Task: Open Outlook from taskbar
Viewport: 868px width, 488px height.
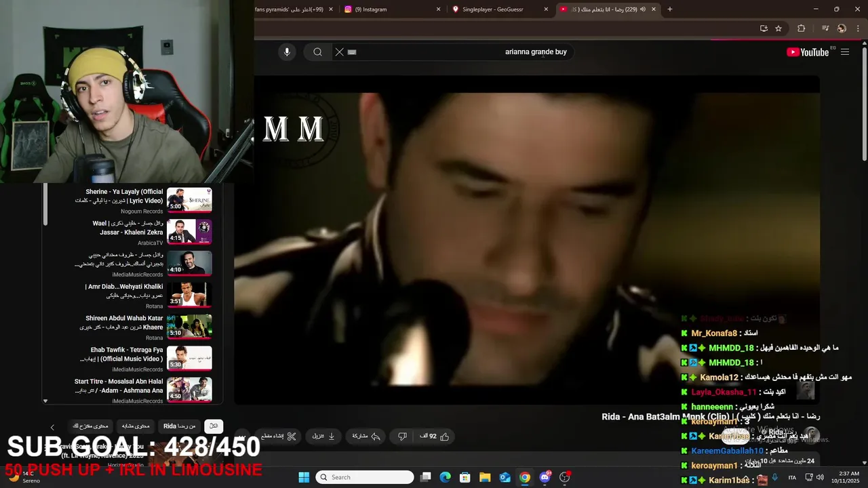Action: [x=505, y=477]
